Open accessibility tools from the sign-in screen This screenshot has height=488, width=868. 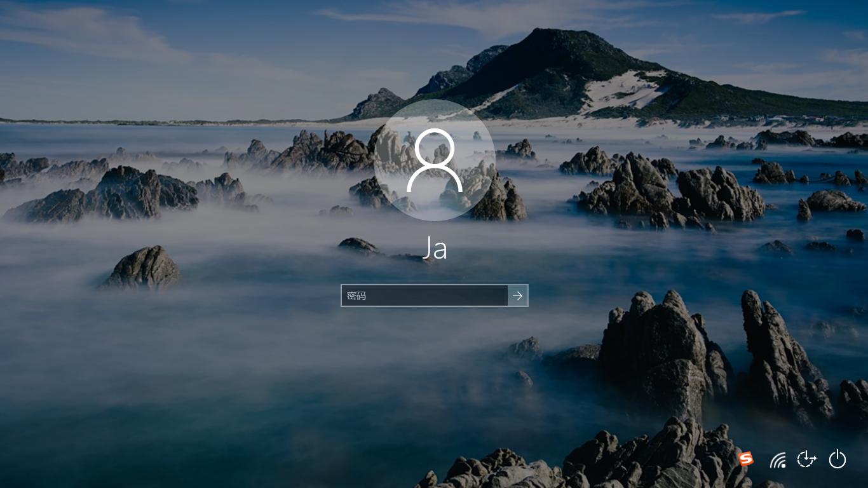[x=806, y=459]
